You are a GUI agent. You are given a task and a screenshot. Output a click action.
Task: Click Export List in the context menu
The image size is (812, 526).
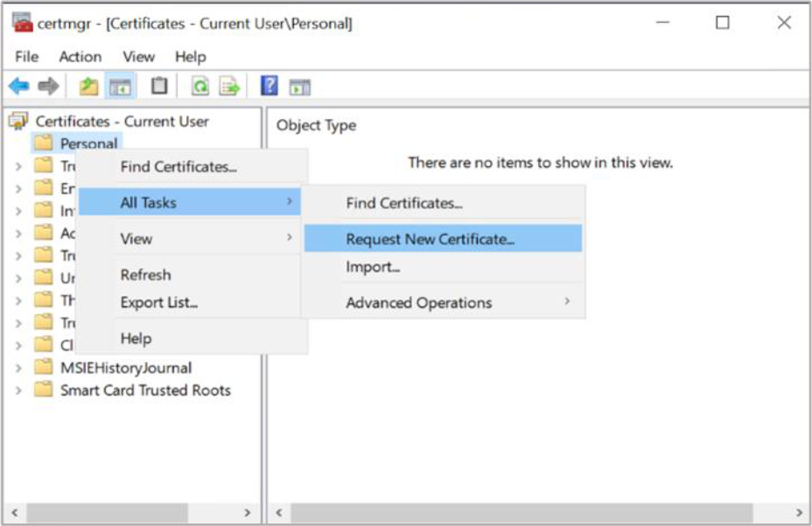coord(158,303)
